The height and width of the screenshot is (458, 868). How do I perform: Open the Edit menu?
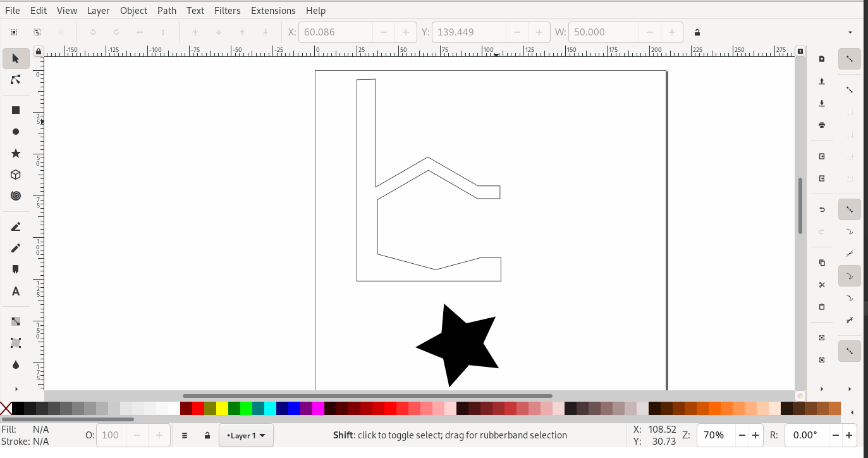click(39, 11)
